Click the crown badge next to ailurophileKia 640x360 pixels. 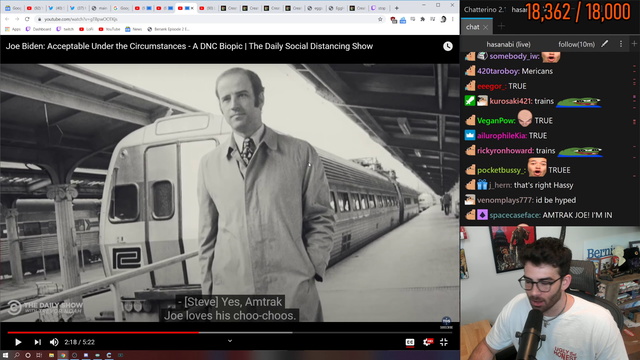[x=470, y=135]
